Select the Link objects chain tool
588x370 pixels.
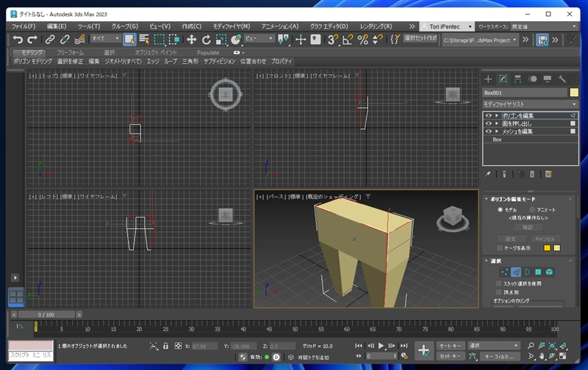[x=50, y=40]
